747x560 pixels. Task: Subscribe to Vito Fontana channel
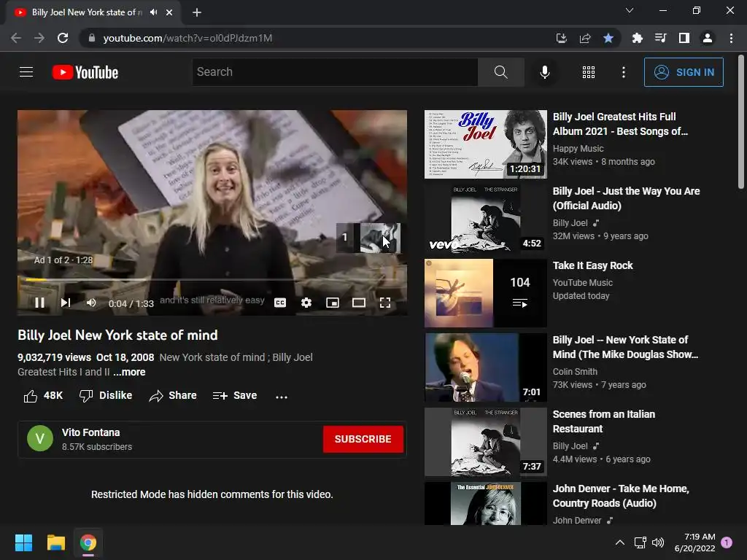pos(363,439)
